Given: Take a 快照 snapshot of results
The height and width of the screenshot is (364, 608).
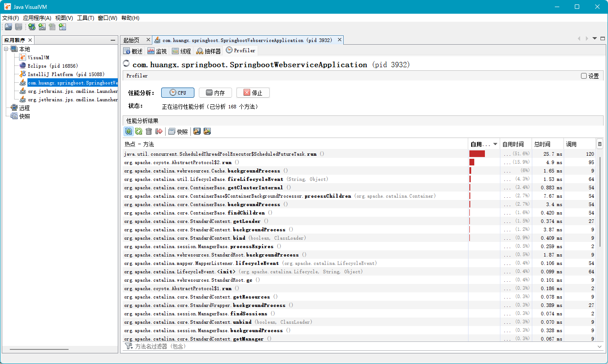Looking at the screenshot, I should click(x=178, y=131).
